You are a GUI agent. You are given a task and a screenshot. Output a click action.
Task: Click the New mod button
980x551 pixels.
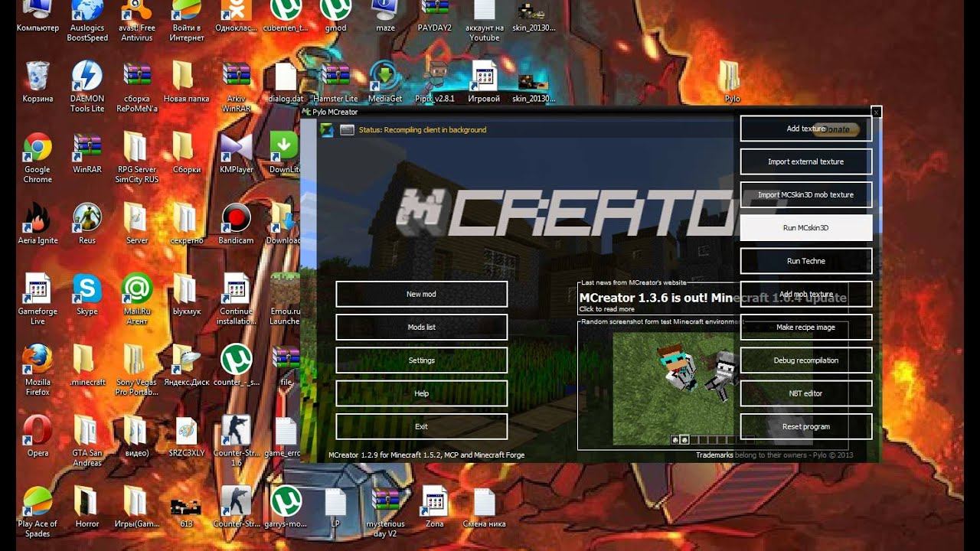coord(421,294)
